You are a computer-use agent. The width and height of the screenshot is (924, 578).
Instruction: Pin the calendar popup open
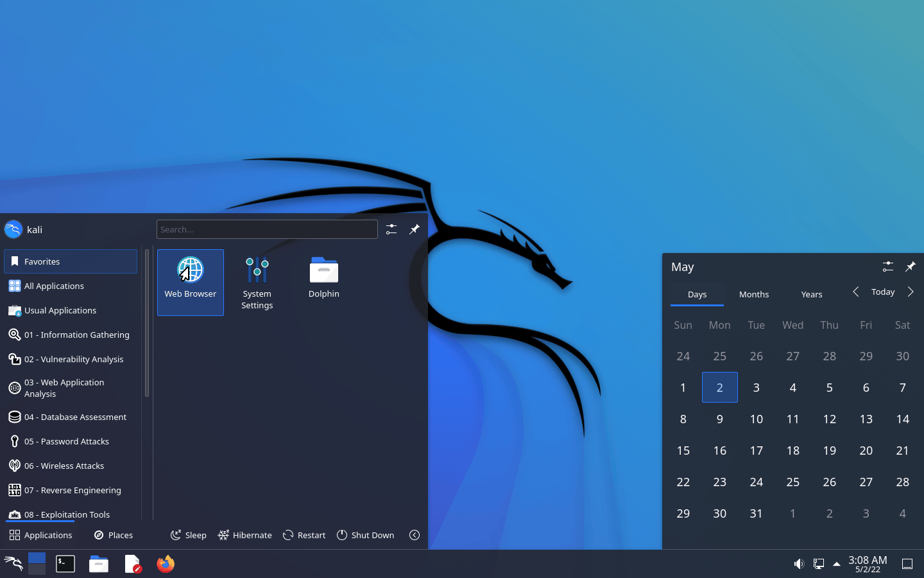click(910, 267)
